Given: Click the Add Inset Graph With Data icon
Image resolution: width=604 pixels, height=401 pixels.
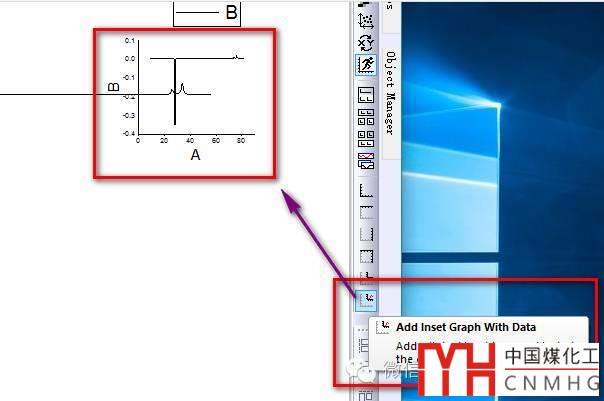Looking at the screenshot, I should click(x=366, y=300).
